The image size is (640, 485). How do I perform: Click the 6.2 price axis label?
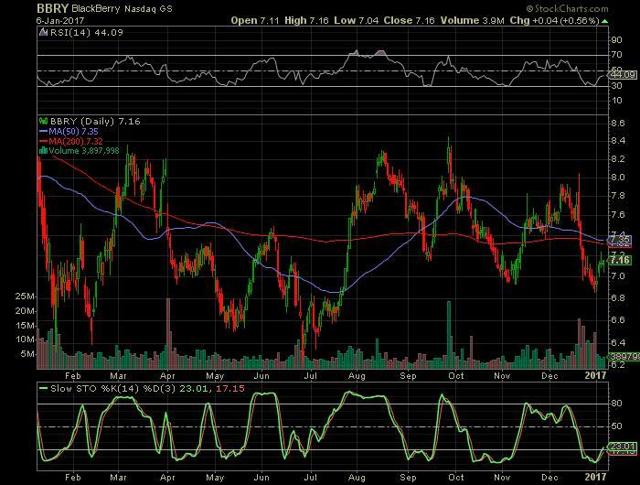point(618,364)
